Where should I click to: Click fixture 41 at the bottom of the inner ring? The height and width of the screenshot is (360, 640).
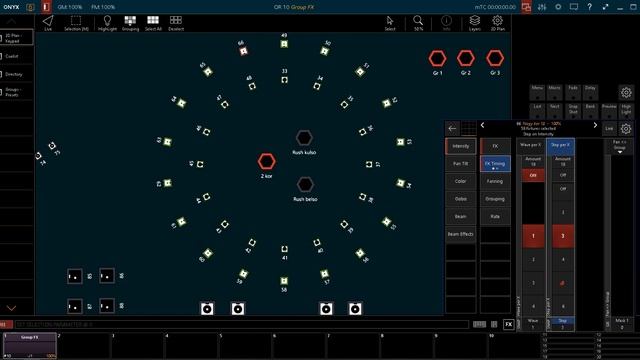tap(284, 249)
